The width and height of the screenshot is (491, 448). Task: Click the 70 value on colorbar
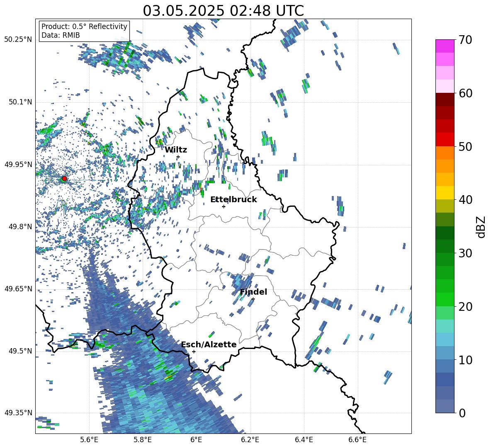coord(465,40)
